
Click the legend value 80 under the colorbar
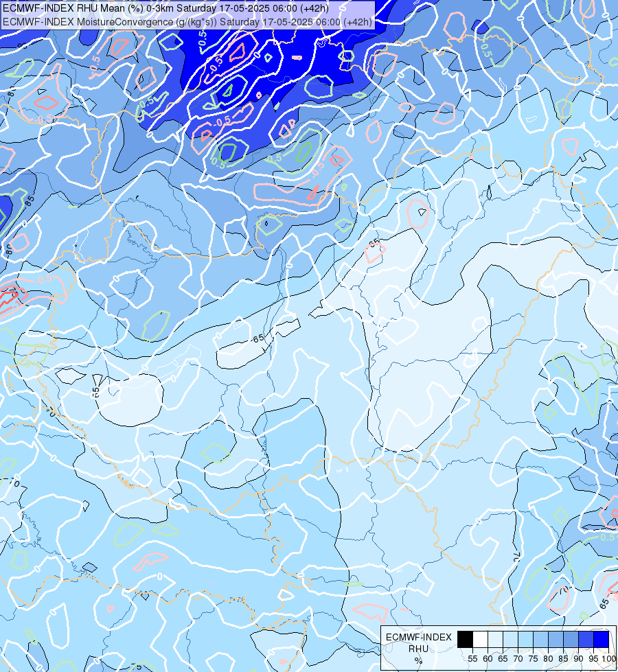(548, 659)
